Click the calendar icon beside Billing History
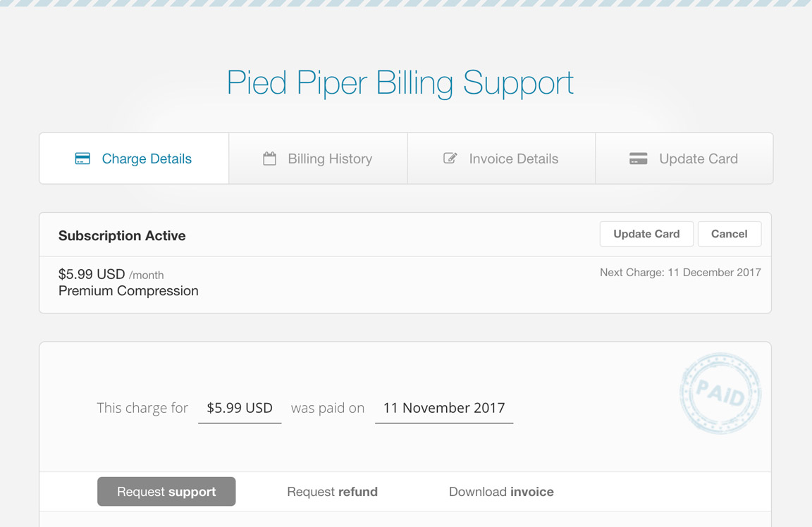The image size is (812, 527). (269, 159)
